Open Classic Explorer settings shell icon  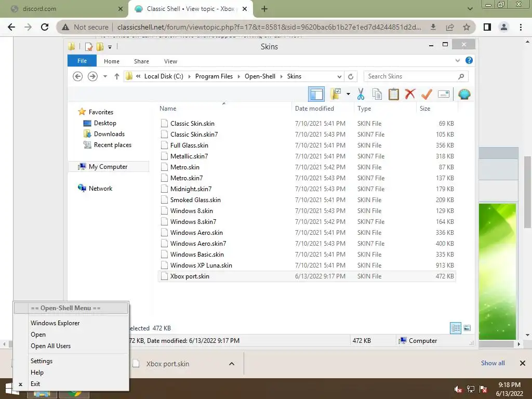pos(464,94)
